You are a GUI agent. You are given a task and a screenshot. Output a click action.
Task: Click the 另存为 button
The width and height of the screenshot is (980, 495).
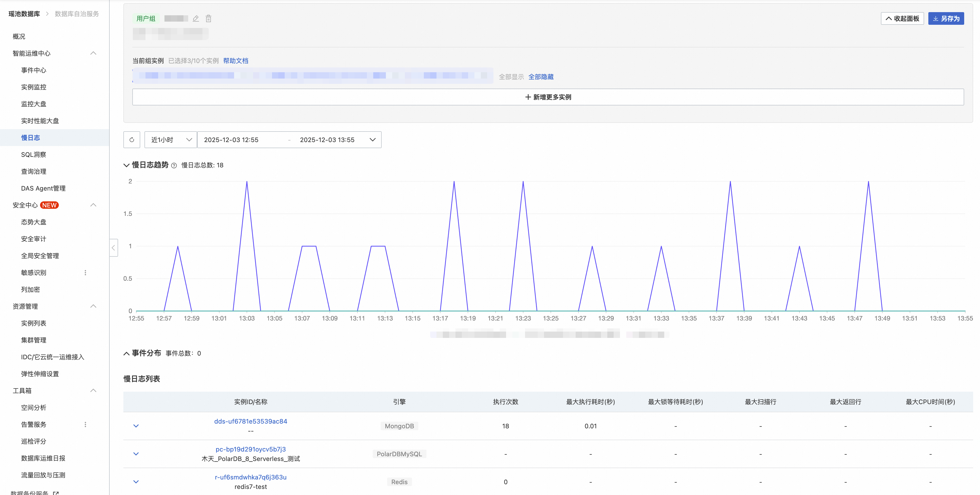(946, 19)
